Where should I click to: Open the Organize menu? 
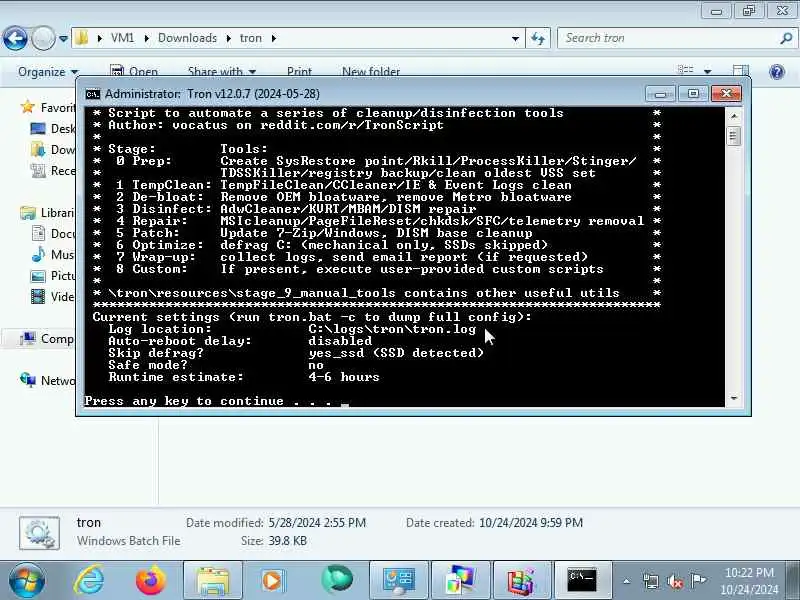pyautogui.click(x=48, y=72)
